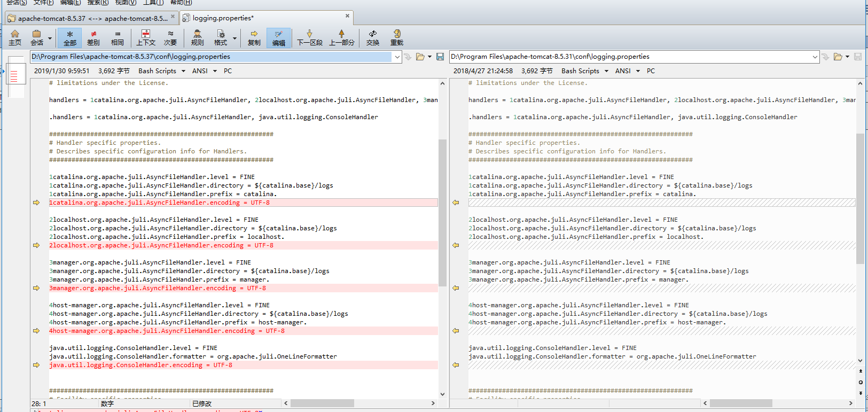868x412 pixels.
Task: Save the left file with disk icon
Action: [440, 57]
